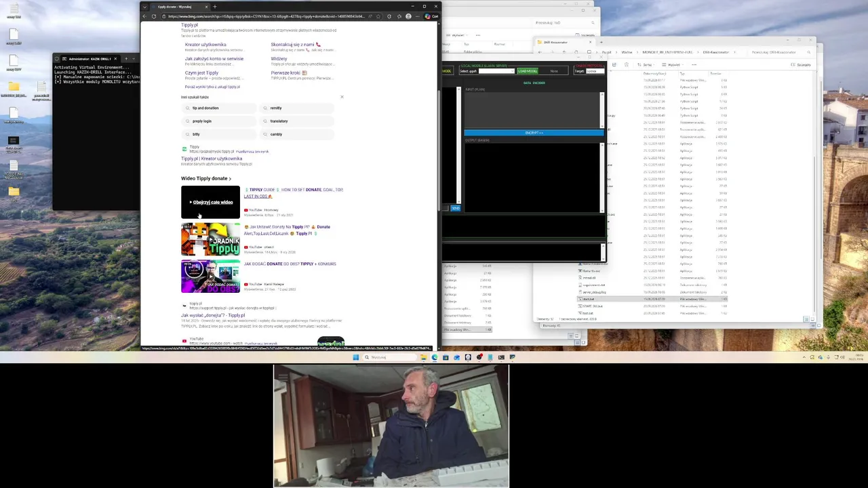The height and width of the screenshot is (488, 868).
Task: Click the Target input field in the dark app
Action: [x=595, y=71]
